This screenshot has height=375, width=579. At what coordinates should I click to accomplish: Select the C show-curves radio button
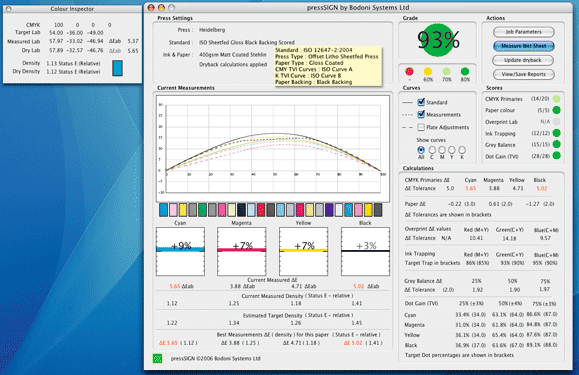432,150
